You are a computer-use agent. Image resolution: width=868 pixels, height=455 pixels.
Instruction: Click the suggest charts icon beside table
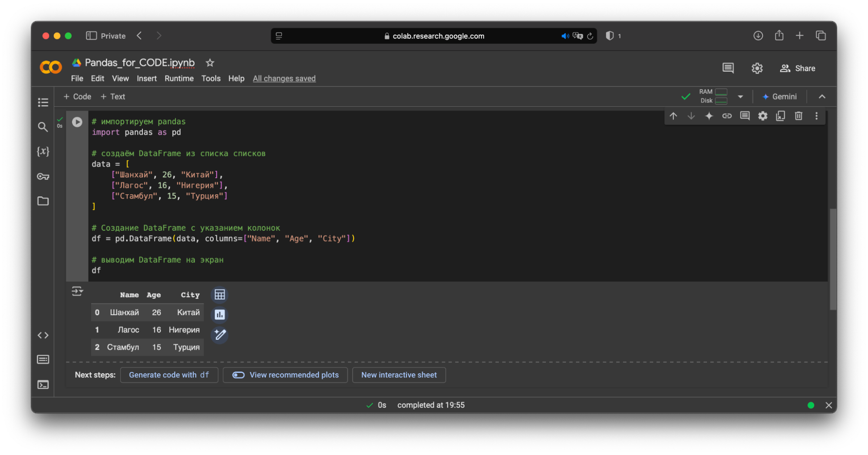pos(220,315)
